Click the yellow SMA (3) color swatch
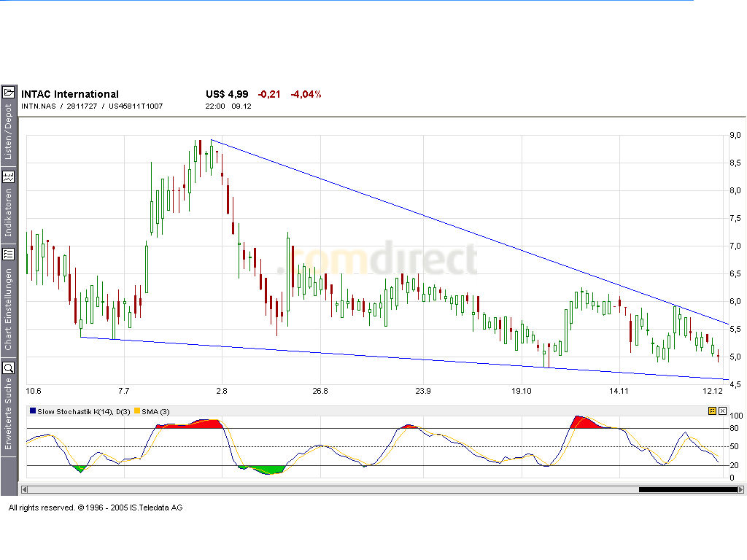The width and height of the screenshot is (747, 560). (x=137, y=411)
